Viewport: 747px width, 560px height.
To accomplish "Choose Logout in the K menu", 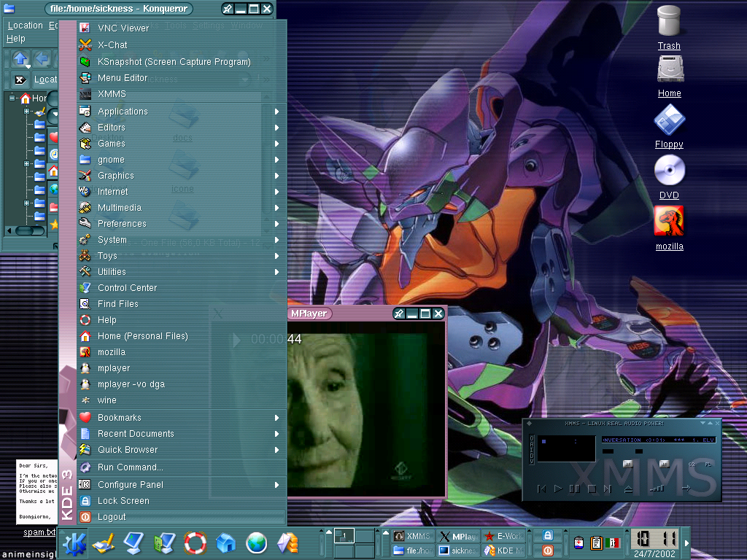I will tap(181, 517).
